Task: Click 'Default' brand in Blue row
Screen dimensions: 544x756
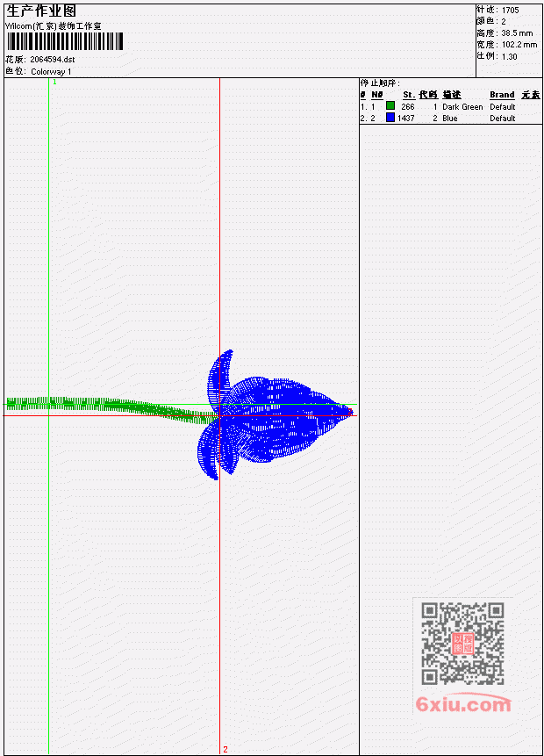Action: point(503,119)
